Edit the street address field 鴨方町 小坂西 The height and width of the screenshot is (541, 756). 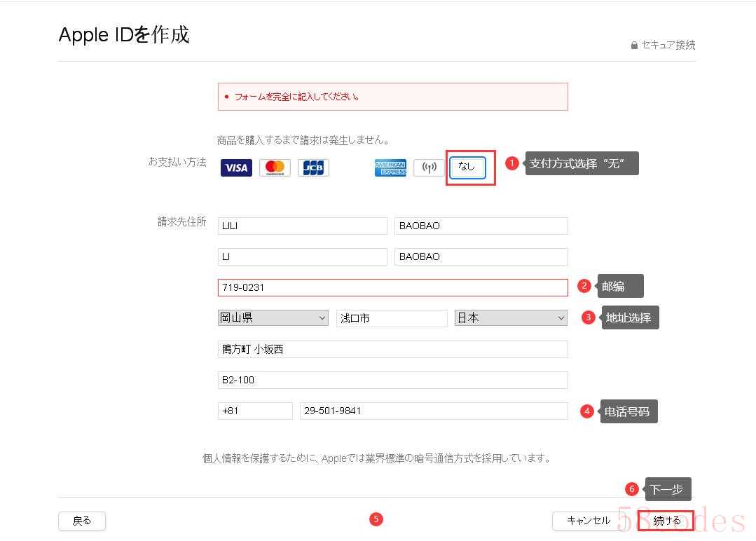pyautogui.click(x=392, y=349)
